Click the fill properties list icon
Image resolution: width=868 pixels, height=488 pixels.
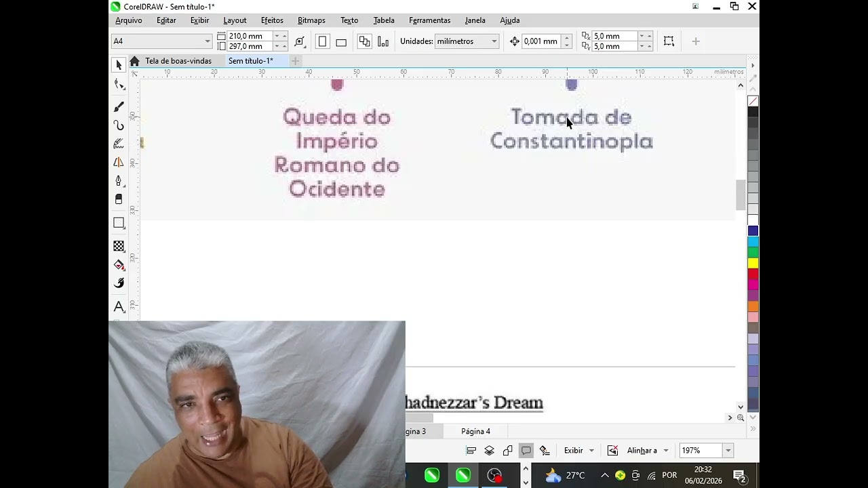(x=544, y=451)
